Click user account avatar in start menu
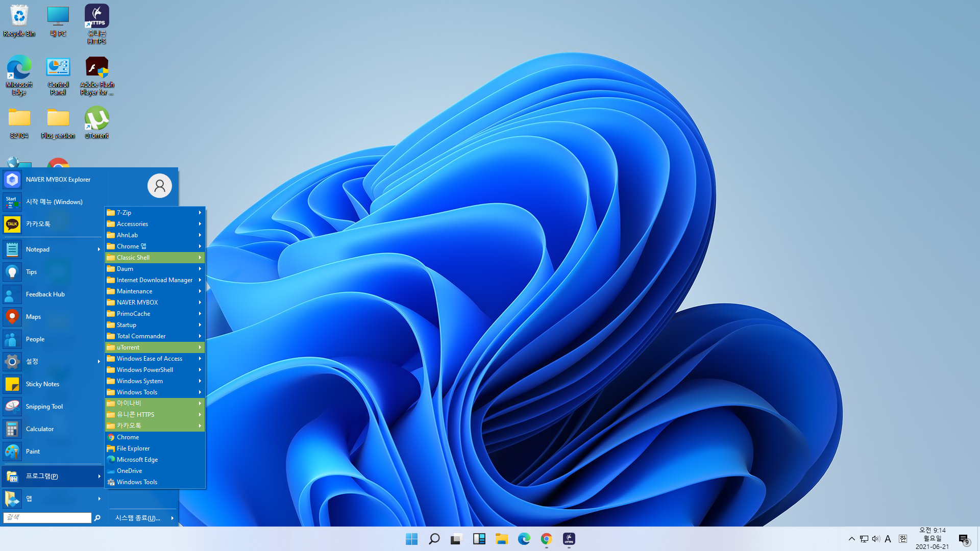This screenshot has width=980, height=551. [x=160, y=186]
